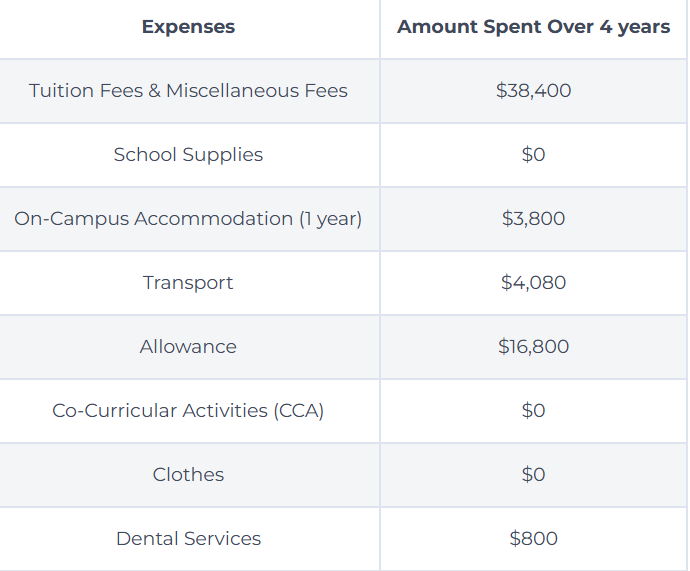
Task: Select the Transport expense cell
Action: pos(188,283)
